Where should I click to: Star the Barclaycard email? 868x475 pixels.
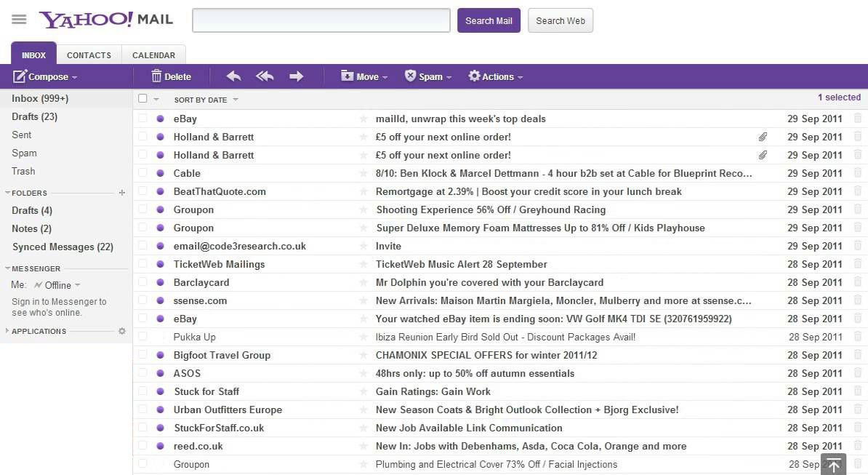tap(363, 282)
